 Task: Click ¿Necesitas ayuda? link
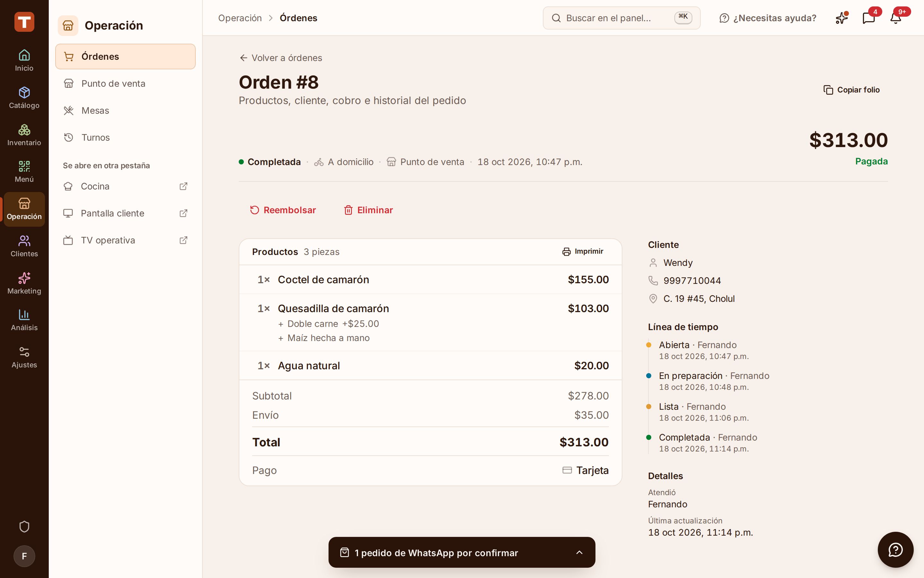coord(767,18)
